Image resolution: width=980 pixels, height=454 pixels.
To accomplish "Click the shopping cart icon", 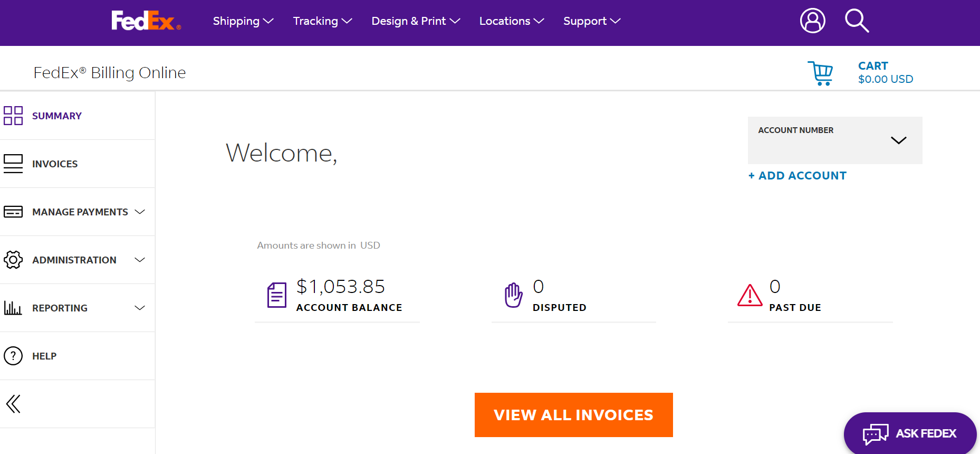I will 821,73.
